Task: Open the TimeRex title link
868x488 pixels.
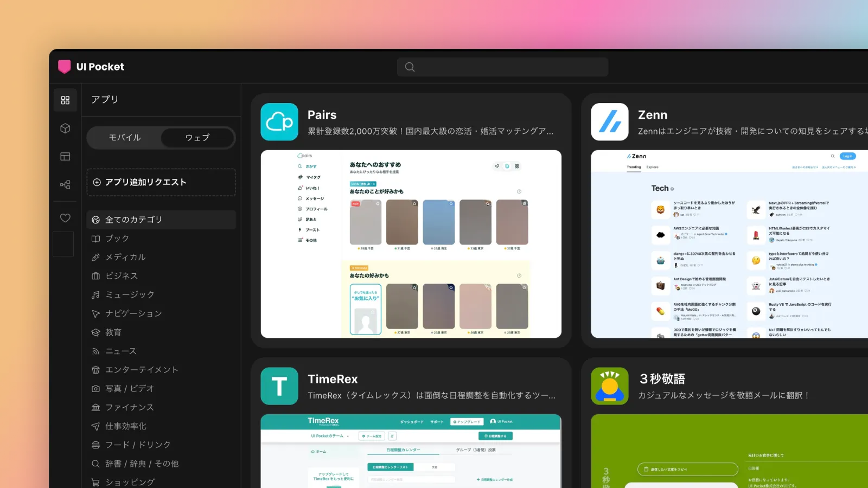Action: [x=333, y=379]
